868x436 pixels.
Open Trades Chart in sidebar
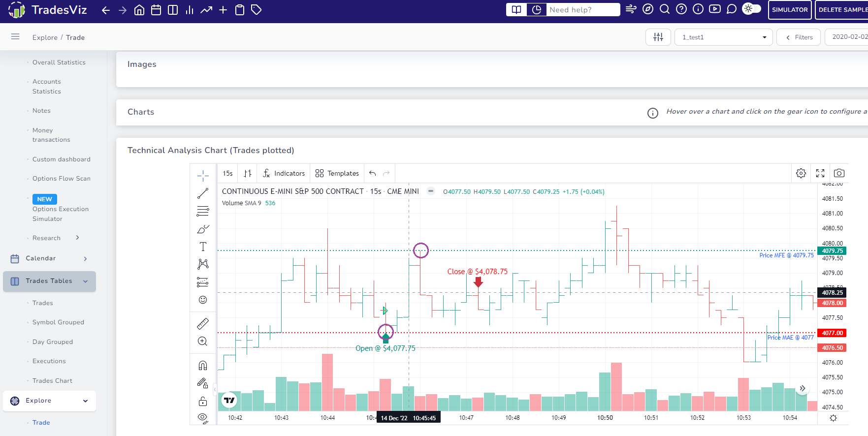(x=52, y=381)
